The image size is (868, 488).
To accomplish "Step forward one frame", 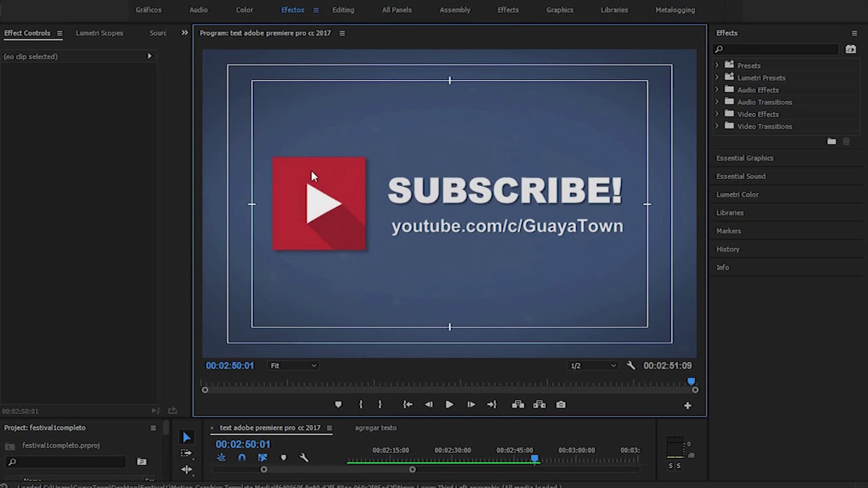I will (471, 405).
